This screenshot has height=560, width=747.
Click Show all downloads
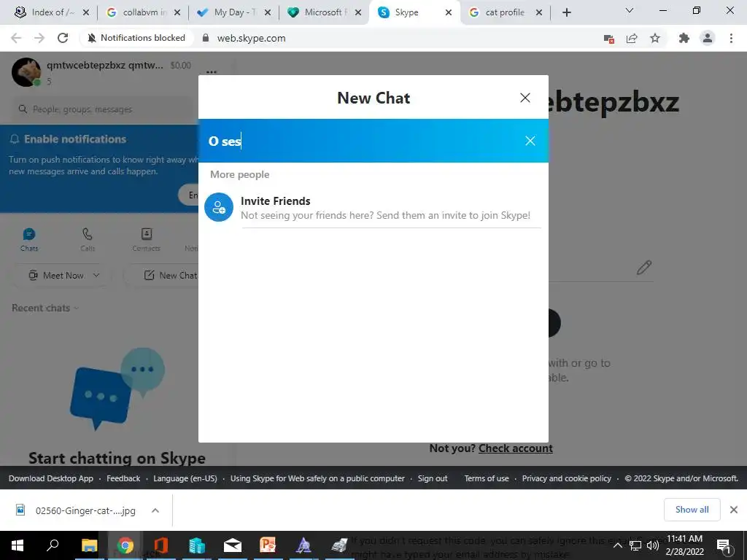(692, 510)
